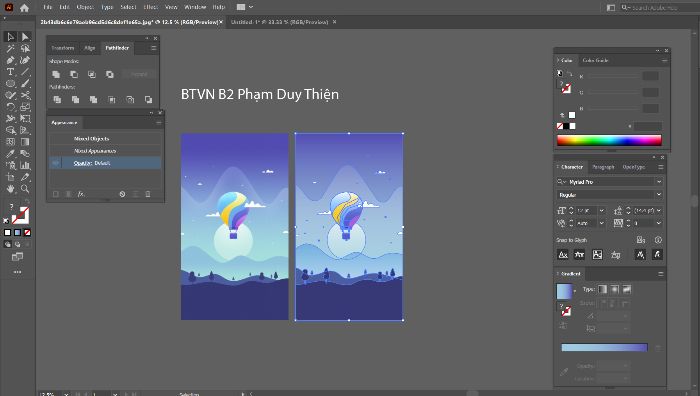Viewport: 700px width, 396px height.
Task: Click the gradient fill preview swatch
Action: [564, 291]
